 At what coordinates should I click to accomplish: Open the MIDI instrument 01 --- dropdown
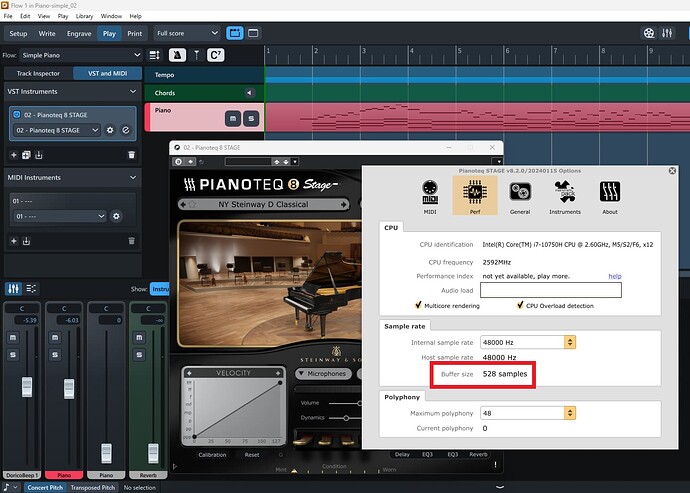click(59, 216)
